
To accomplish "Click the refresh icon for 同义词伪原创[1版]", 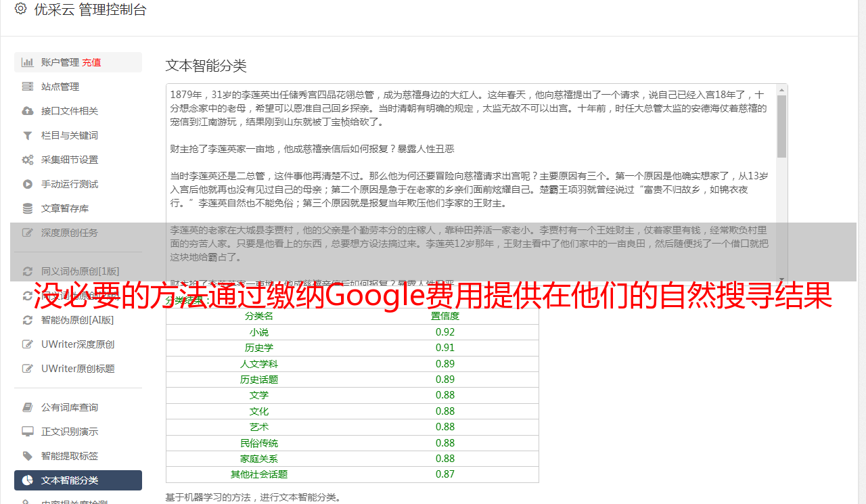I will (x=28, y=272).
